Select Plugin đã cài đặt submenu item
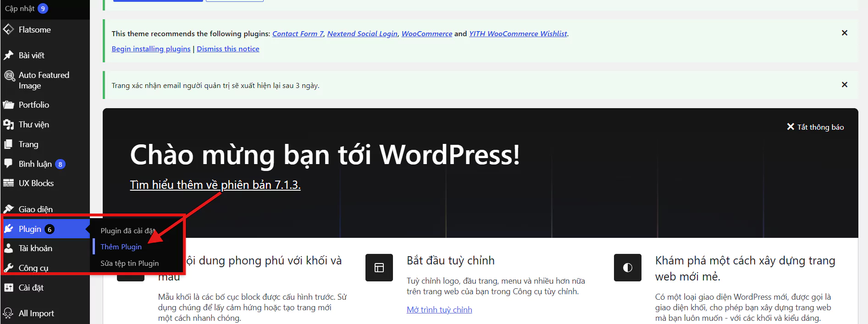 point(128,231)
